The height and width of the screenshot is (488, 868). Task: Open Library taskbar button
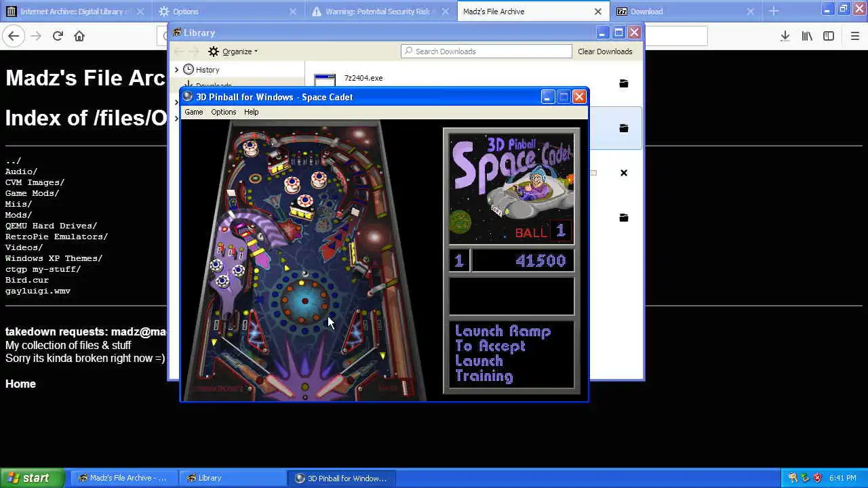(x=233, y=478)
